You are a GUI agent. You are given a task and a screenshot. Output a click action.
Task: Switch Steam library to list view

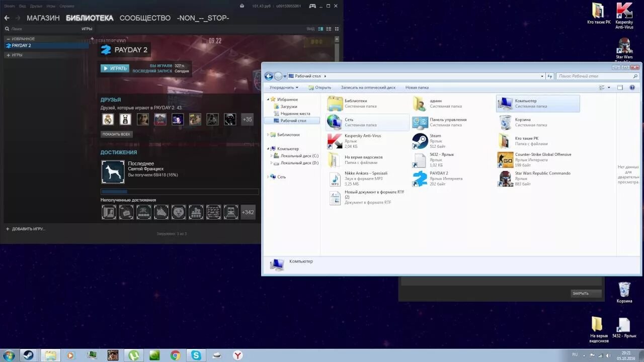tap(329, 29)
